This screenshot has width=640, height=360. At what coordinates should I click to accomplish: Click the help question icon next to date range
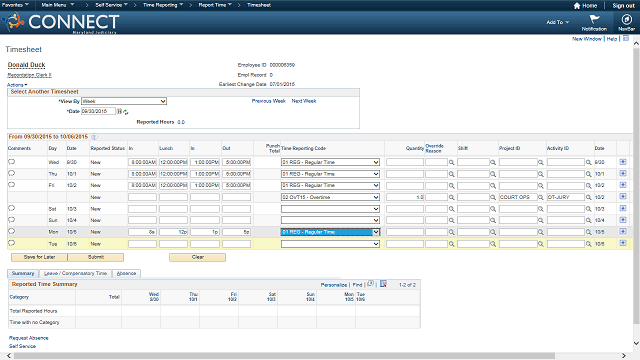[x=94, y=137]
